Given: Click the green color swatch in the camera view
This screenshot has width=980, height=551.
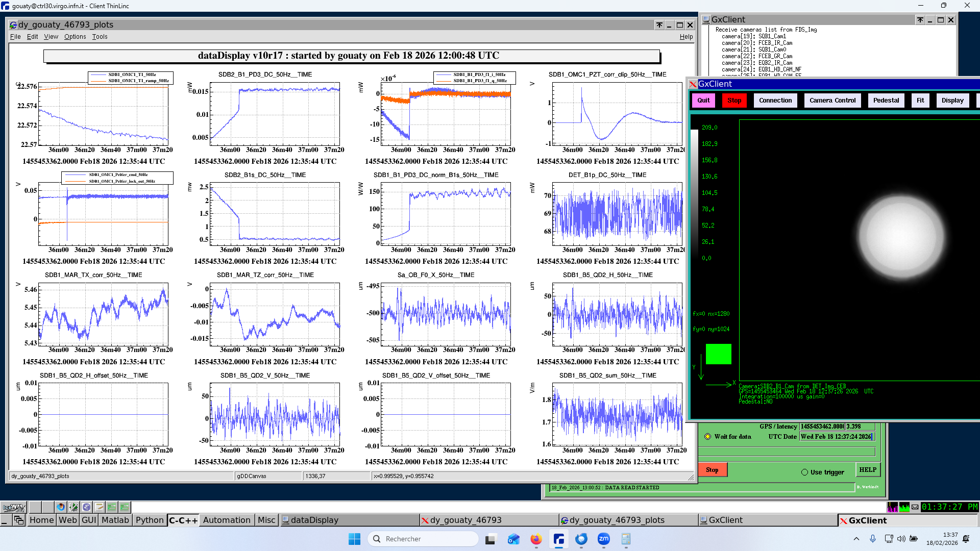Looking at the screenshot, I should [718, 354].
